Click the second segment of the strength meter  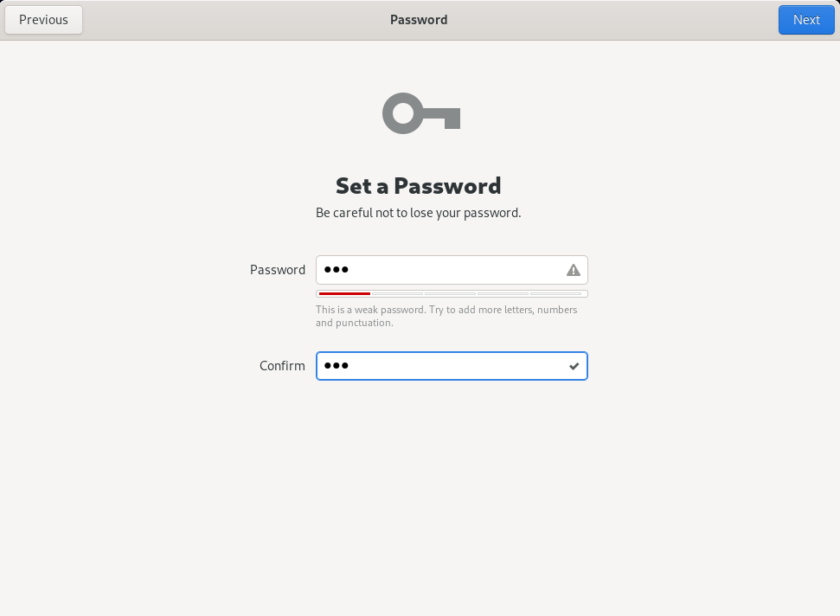click(397, 294)
